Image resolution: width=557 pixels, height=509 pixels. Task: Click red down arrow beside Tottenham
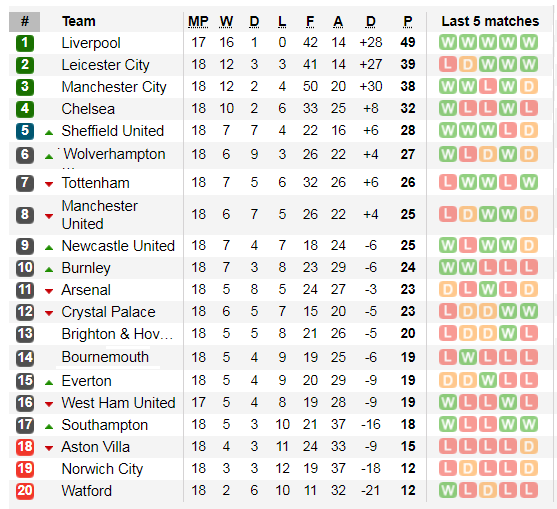coord(49,184)
